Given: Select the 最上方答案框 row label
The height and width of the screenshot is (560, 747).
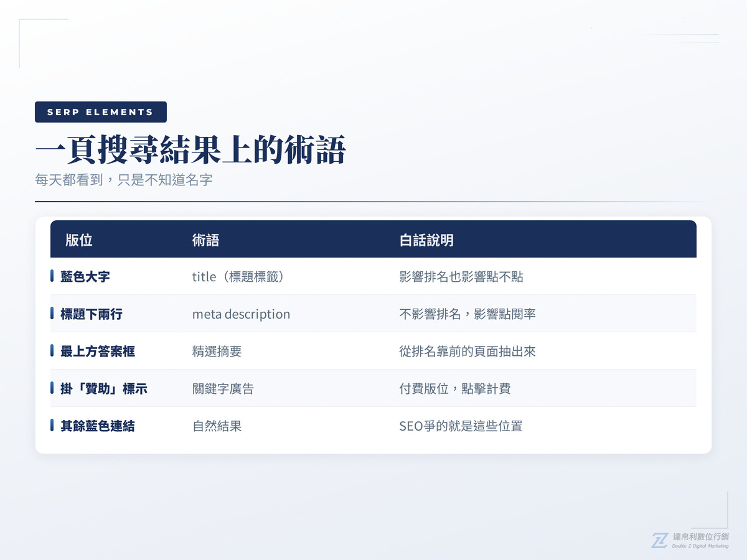Looking at the screenshot, I should [x=98, y=352].
